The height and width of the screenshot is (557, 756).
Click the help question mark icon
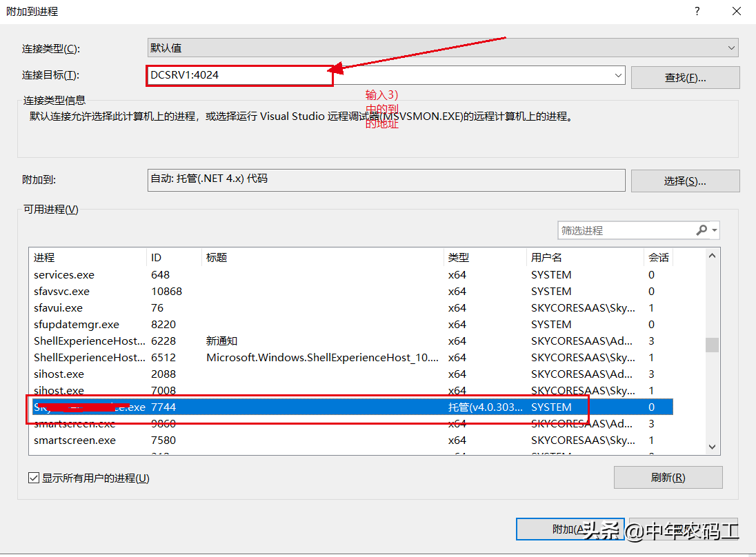coord(697,11)
